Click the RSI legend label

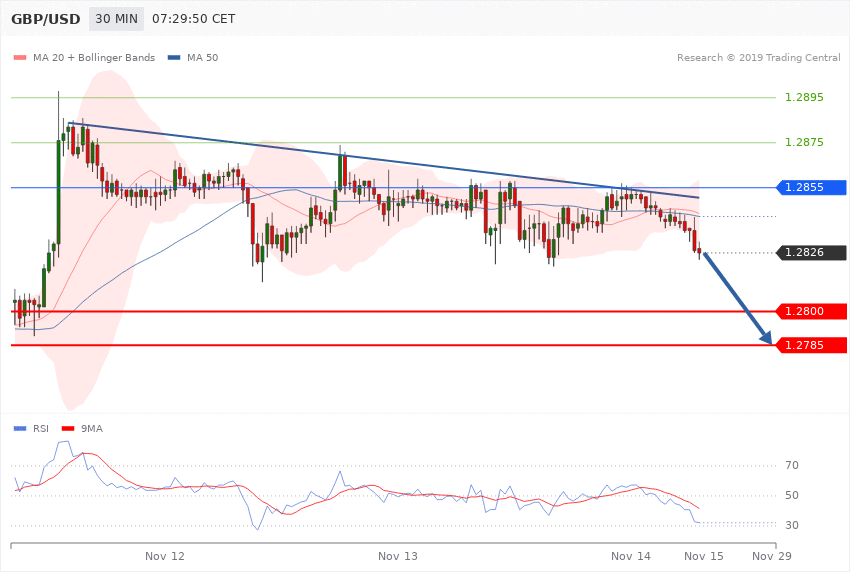pos(41,429)
